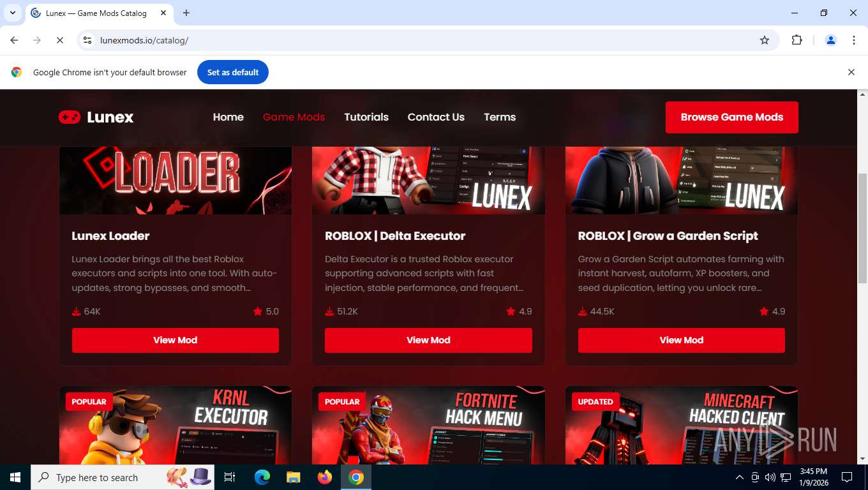Click the Grow a Garden banner thumbnail
Screen dimensions: 868x490
pos(682,181)
